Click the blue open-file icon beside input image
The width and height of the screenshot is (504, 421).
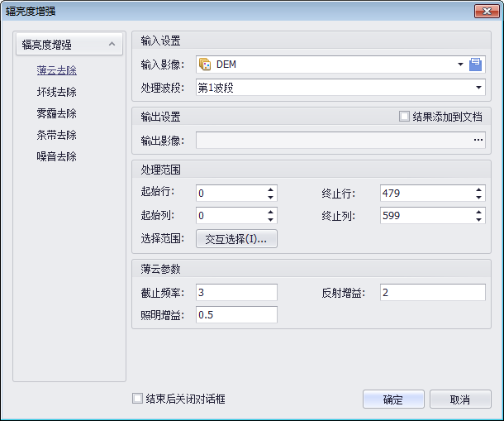coord(476,65)
